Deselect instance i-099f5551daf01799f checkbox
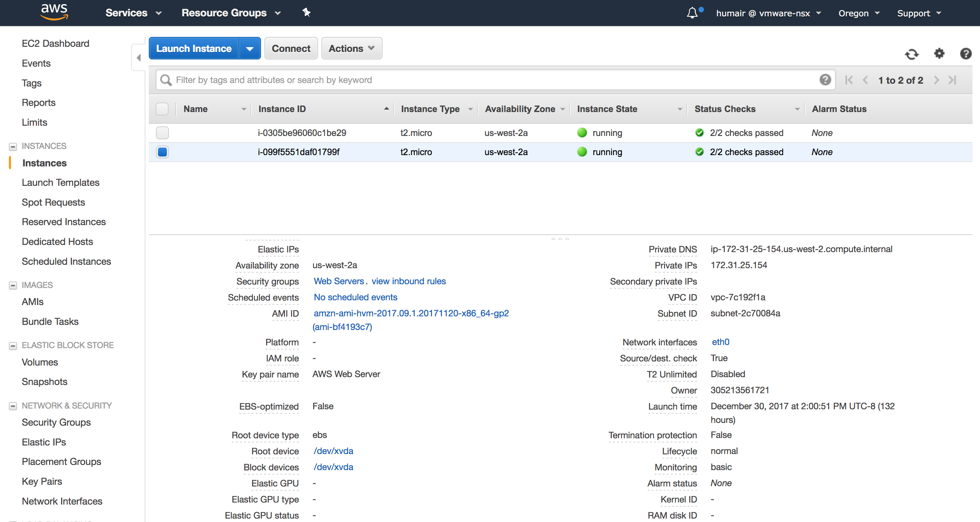Image resolution: width=980 pixels, height=522 pixels. coord(162,152)
